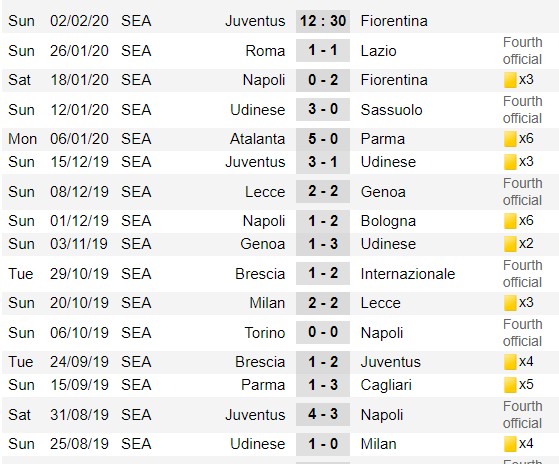
Task: Click SEA competition in the 02/02/20 row
Action: 136,21
